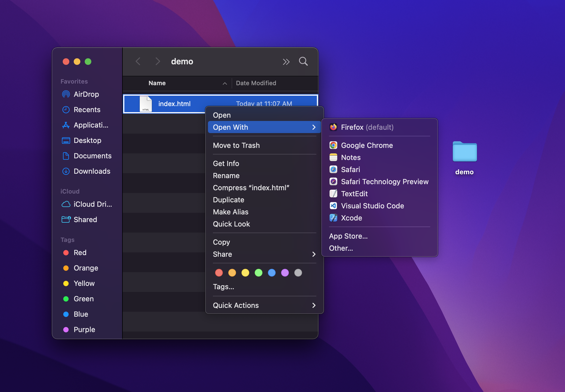Apply the orange tag color dot in context menu
Viewport: 565px width, 392px height.
point(232,273)
